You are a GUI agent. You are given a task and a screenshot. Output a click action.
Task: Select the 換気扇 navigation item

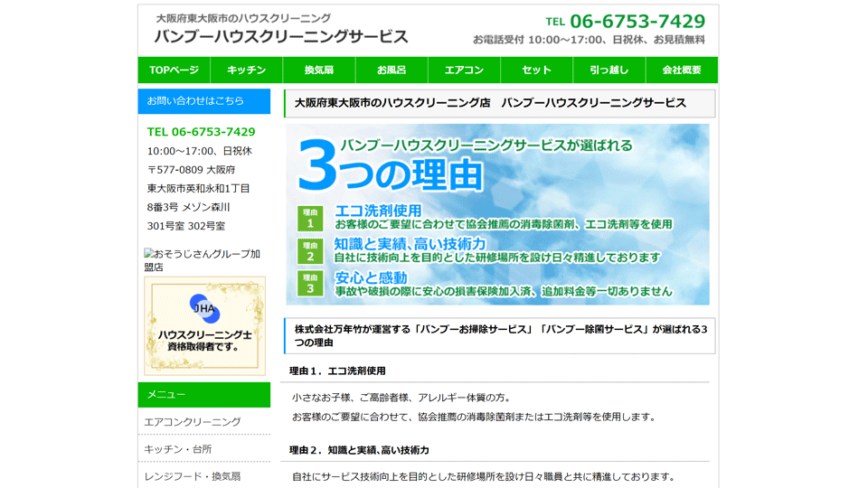(x=319, y=70)
